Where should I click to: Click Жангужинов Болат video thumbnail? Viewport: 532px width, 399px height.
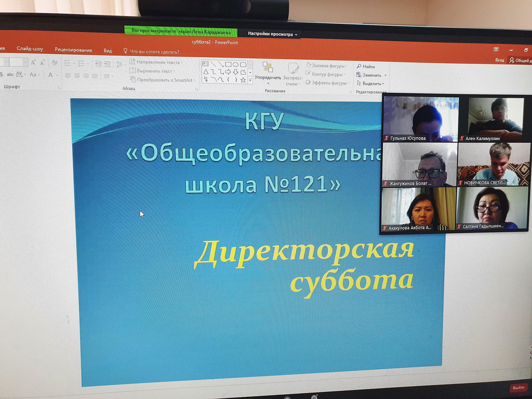click(x=419, y=165)
